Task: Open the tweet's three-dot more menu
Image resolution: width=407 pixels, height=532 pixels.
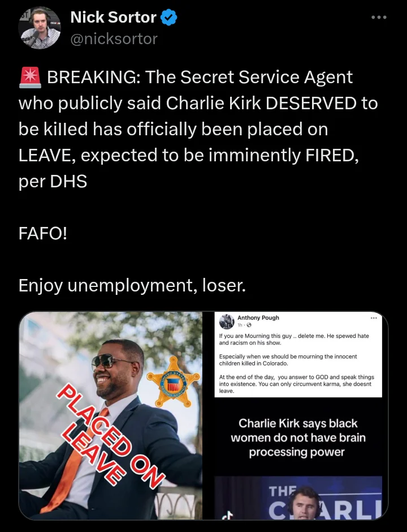Action: tap(379, 18)
